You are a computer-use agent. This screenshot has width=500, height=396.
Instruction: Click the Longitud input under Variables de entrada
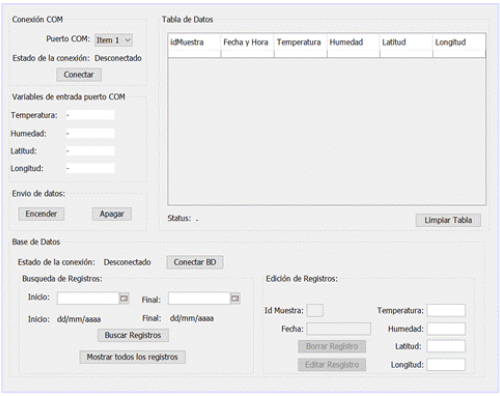90,168
